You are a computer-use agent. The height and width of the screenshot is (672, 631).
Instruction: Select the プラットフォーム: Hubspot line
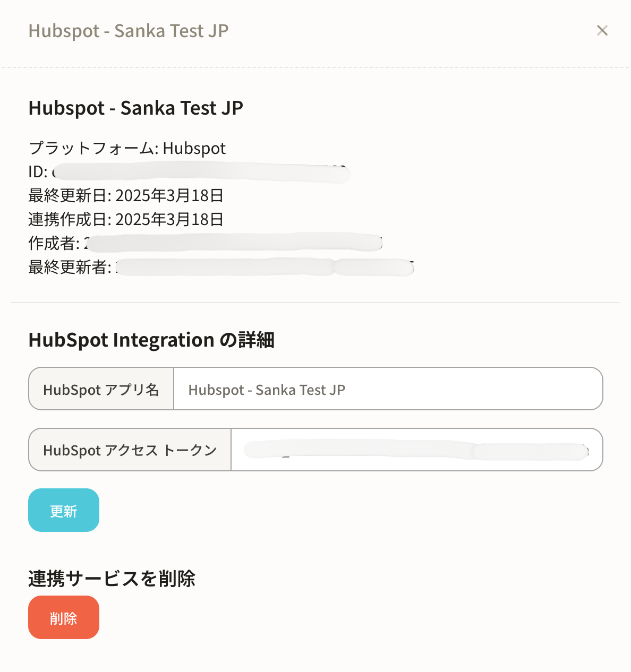click(x=127, y=148)
